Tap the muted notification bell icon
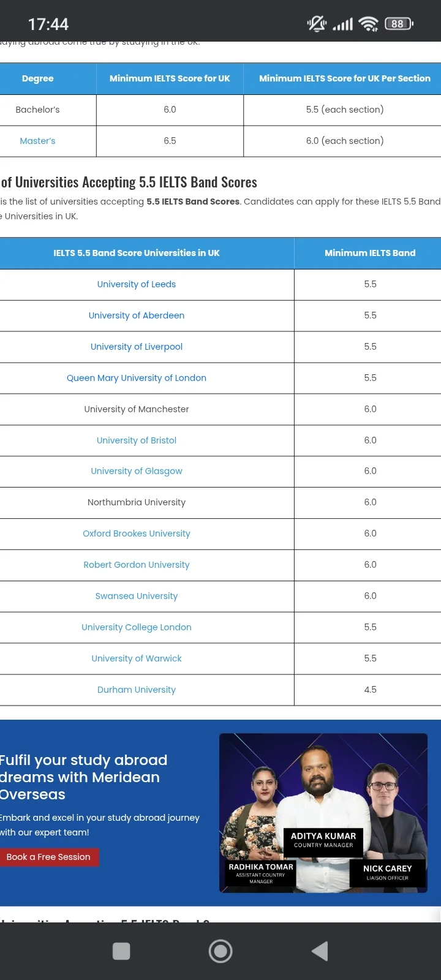441x980 pixels. pos(317,24)
